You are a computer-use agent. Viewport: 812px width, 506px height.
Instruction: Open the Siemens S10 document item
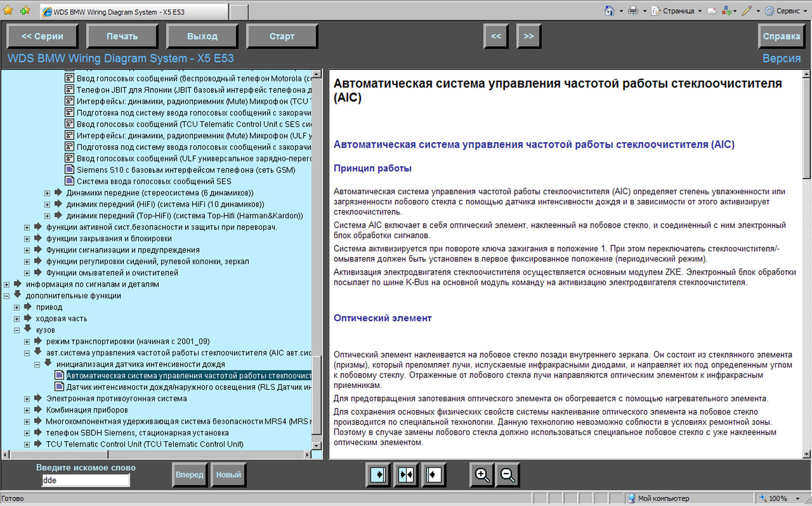click(x=186, y=170)
